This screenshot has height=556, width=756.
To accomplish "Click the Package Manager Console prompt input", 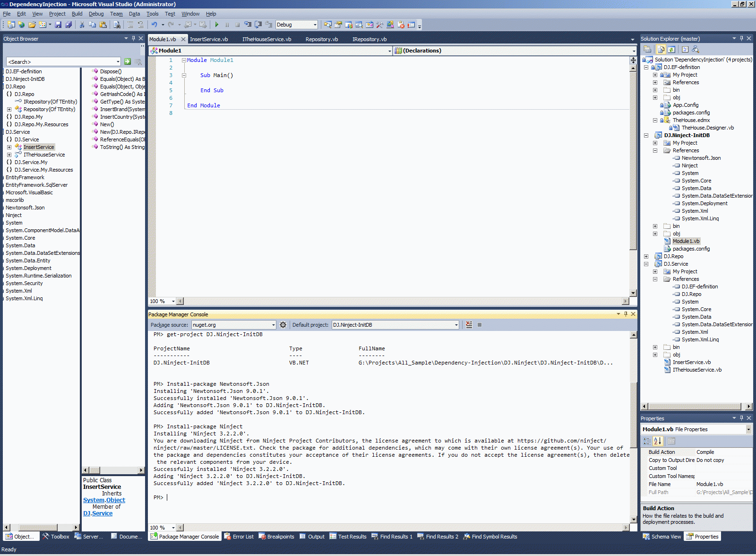I will pyautogui.click(x=167, y=497).
